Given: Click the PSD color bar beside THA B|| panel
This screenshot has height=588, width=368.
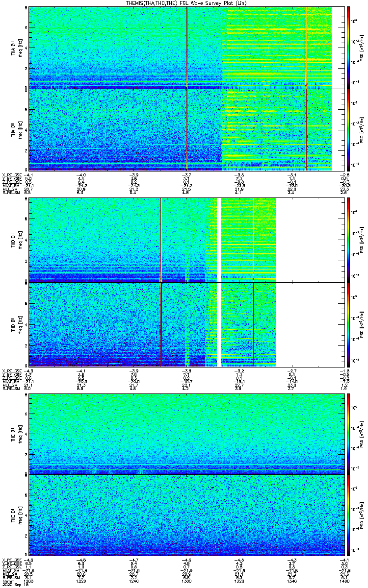Looking at the screenshot, I should [348, 129].
